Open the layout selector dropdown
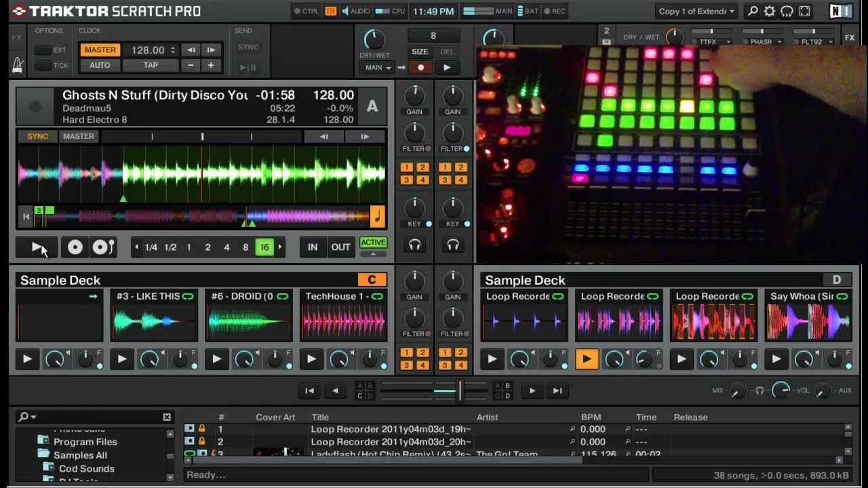 pyautogui.click(x=696, y=11)
